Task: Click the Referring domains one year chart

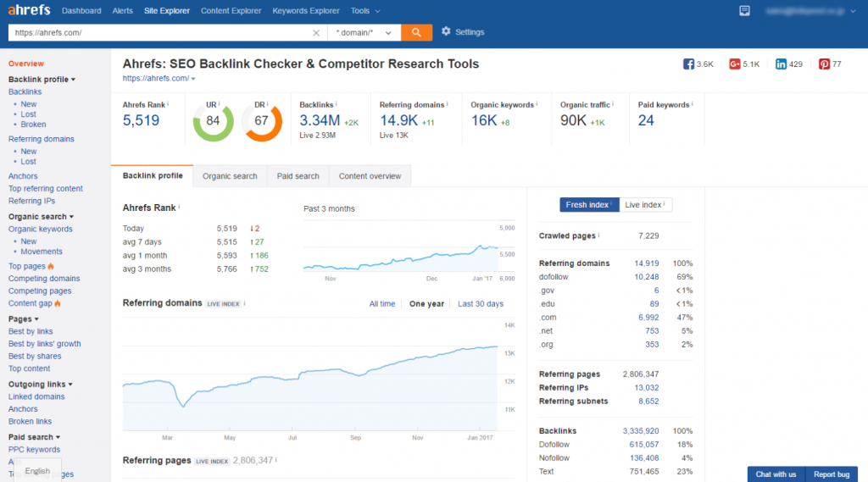Action: pyautogui.click(x=310, y=376)
